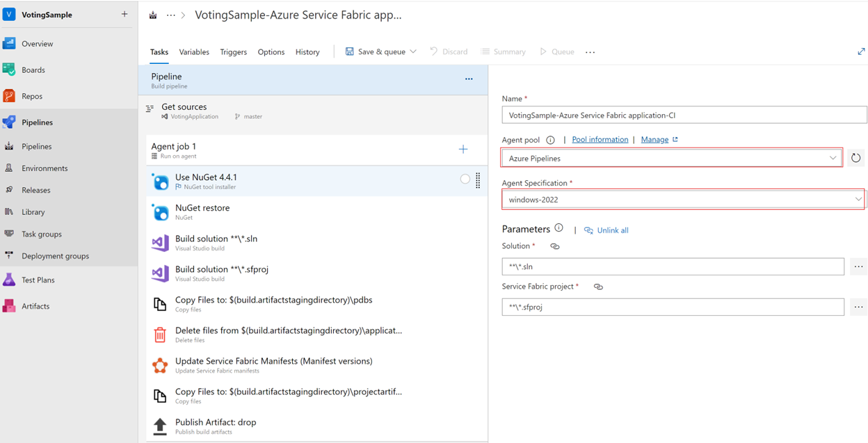
Task: Enter full screen with expand icon
Action: 861,51
